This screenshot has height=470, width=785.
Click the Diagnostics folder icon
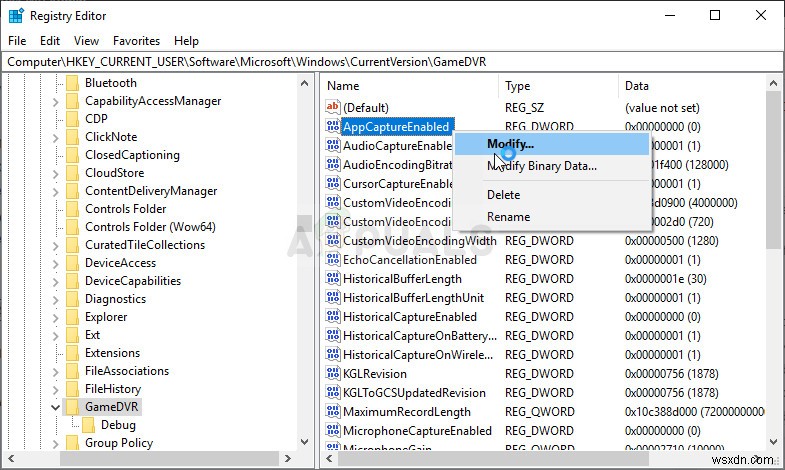[x=73, y=299]
